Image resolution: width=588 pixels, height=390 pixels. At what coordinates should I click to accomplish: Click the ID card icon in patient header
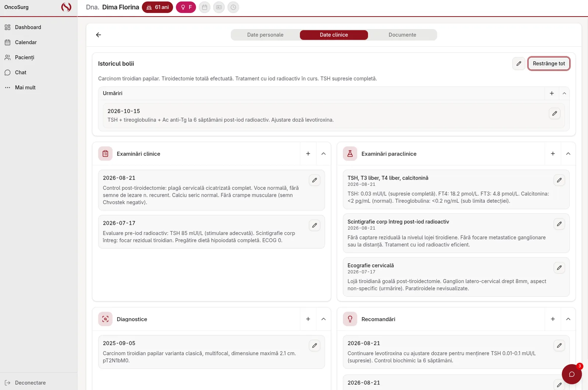219,7
